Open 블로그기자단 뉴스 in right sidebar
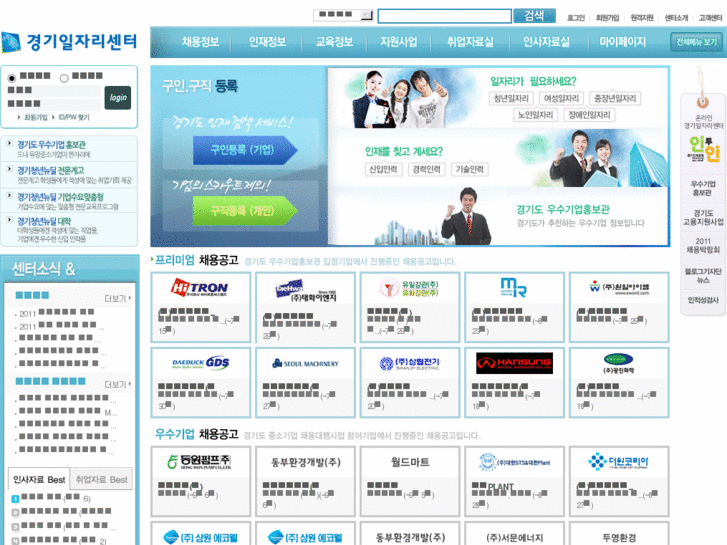This screenshot has width=727, height=545. 703,276
